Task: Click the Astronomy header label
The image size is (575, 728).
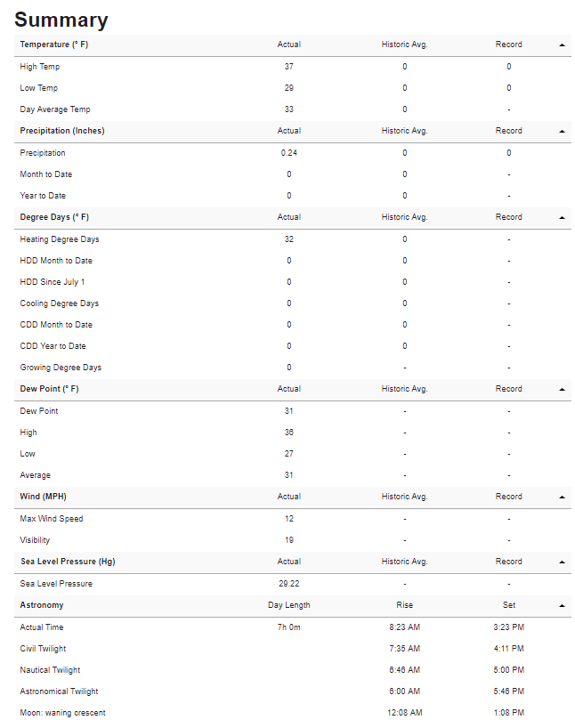Action: click(x=42, y=605)
